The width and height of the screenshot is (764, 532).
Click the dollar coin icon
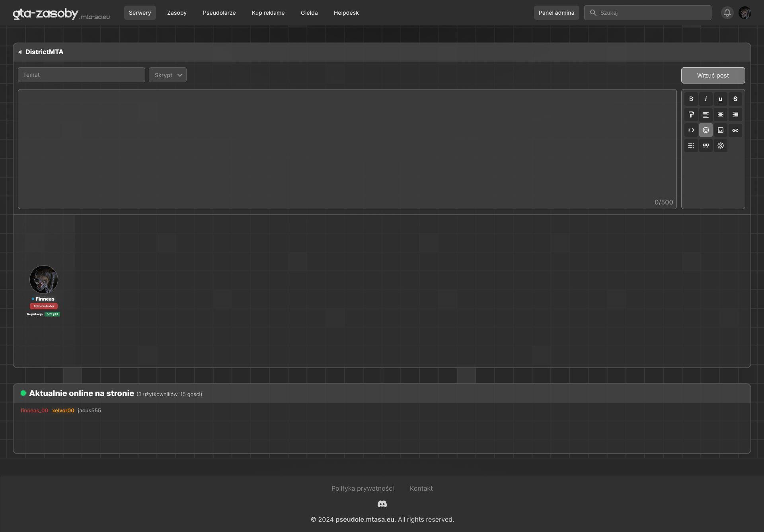[x=721, y=146]
